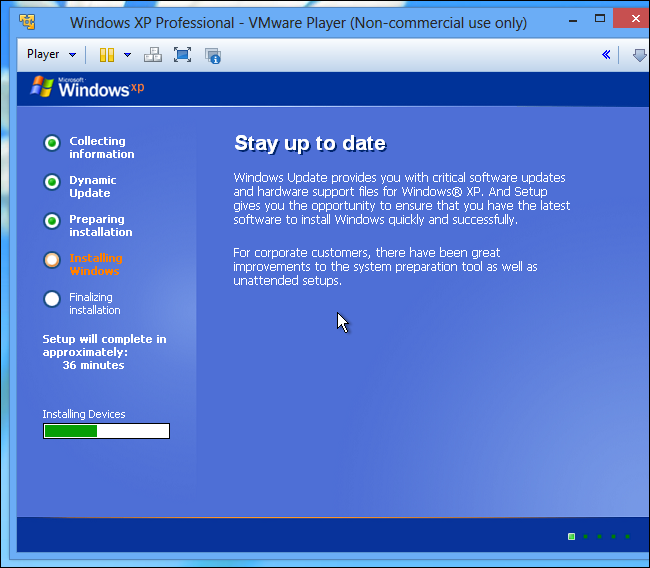This screenshot has height=568, width=650.
Task: Minimize the VMware Player window
Action: [x=573, y=20]
